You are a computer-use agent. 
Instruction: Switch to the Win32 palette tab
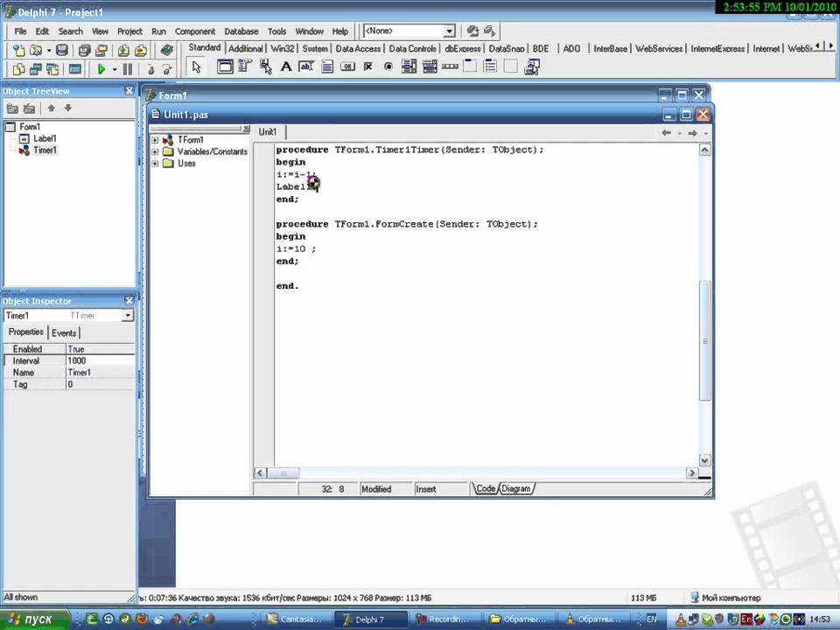pyautogui.click(x=283, y=49)
